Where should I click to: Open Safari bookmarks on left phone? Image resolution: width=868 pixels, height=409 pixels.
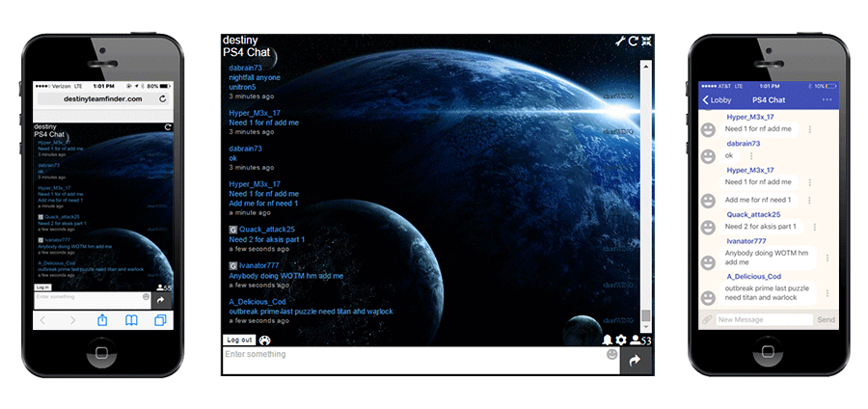[131, 320]
